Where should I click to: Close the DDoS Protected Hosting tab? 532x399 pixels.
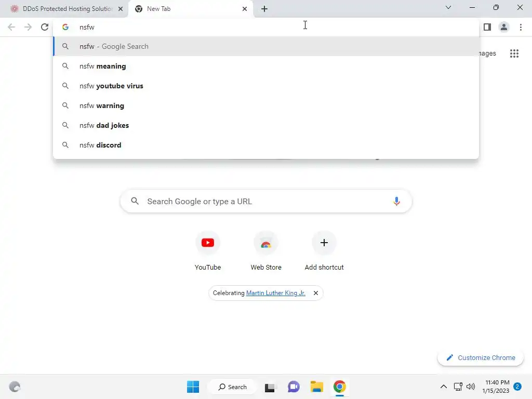click(x=121, y=9)
